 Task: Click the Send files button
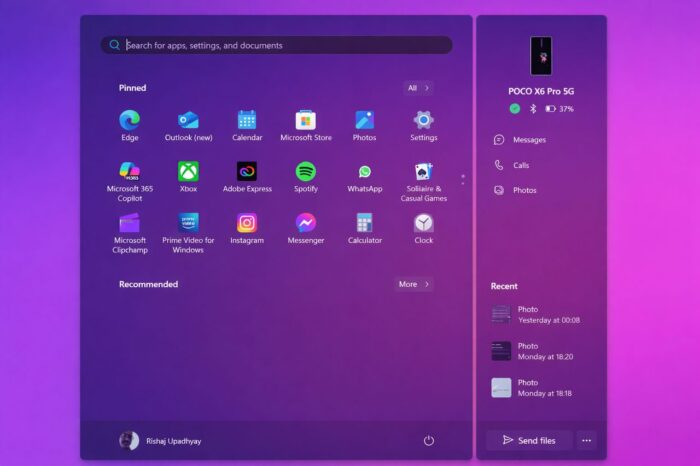529,441
